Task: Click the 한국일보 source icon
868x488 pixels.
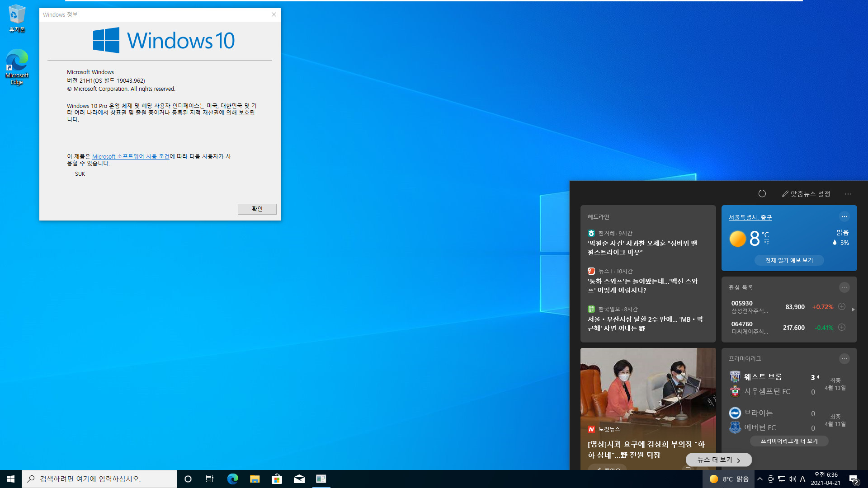Action: [591, 309]
